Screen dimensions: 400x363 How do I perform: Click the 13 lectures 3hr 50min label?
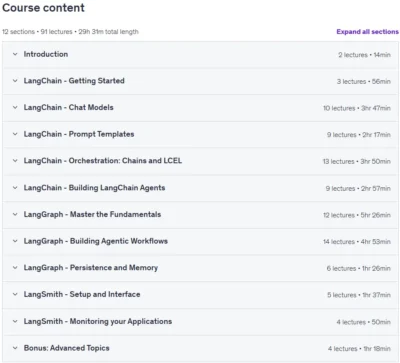pos(356,161)
